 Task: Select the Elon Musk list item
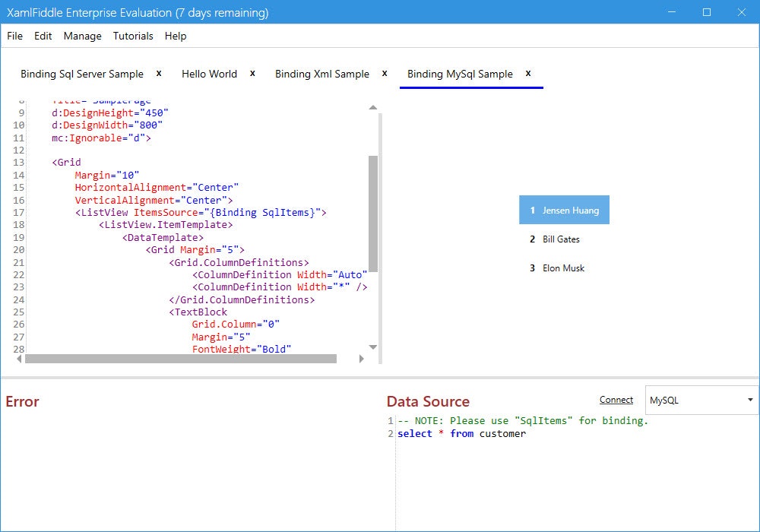pos(564,268)
